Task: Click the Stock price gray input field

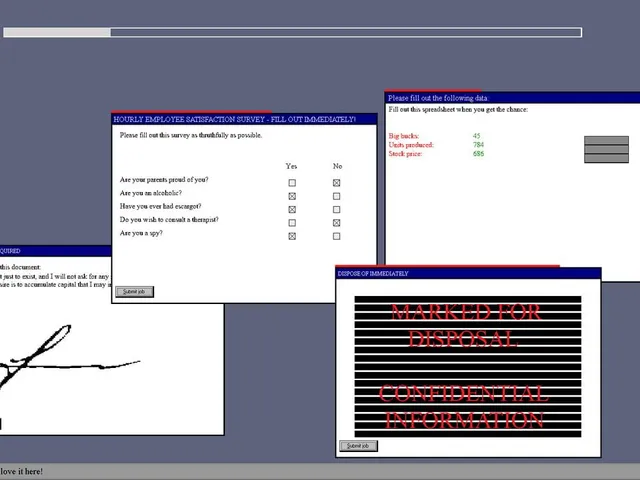Action: click(x=606, y=158)
